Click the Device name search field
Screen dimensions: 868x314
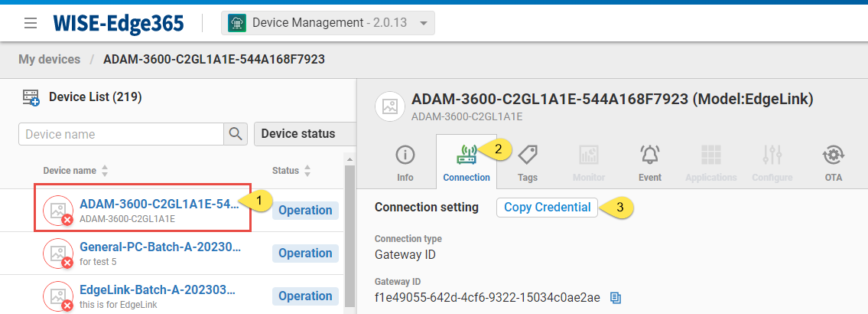(x=121, y=134)
